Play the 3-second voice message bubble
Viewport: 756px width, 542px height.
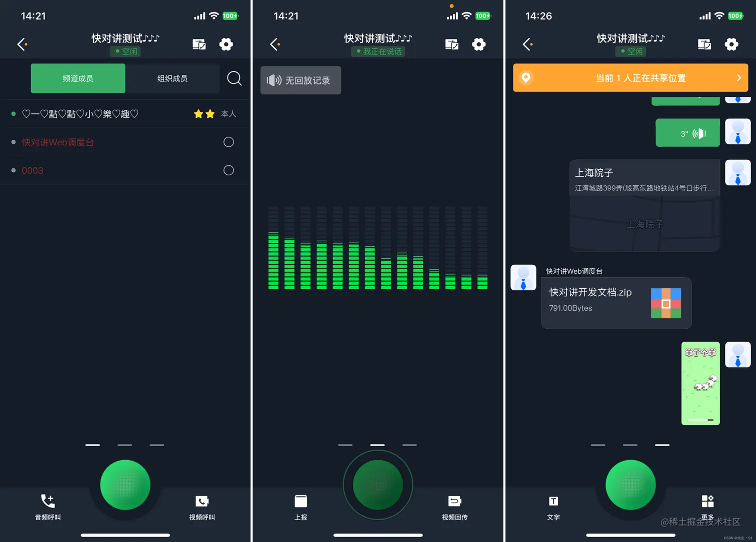(x=687, y=132)
